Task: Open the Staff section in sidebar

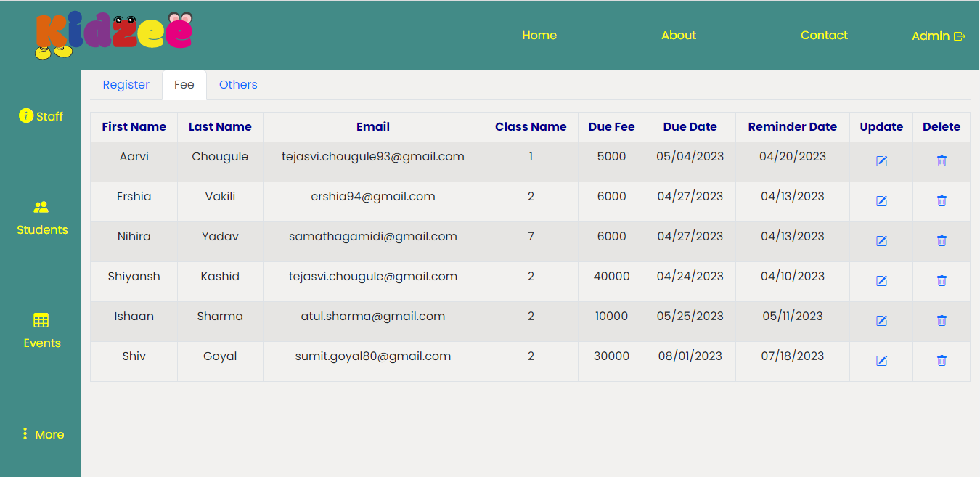Action: coord(41,116)
